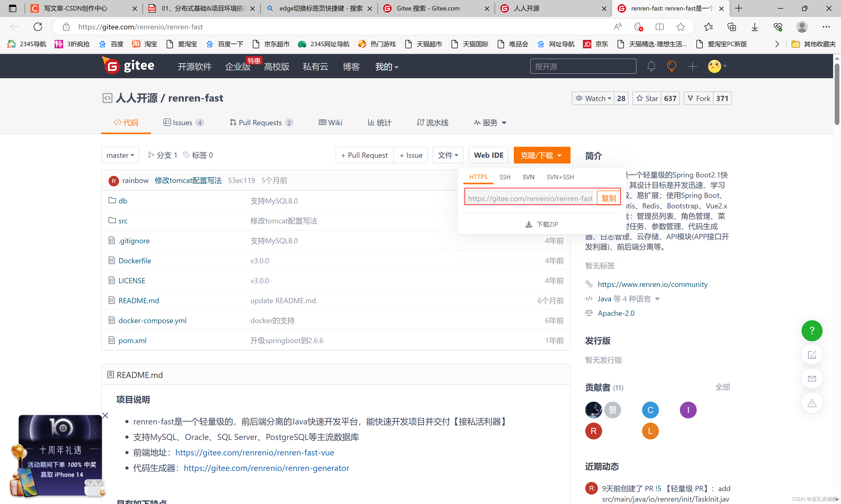
Task: Click the plus icon in Gitee header
Action: (x=692, y=66)
